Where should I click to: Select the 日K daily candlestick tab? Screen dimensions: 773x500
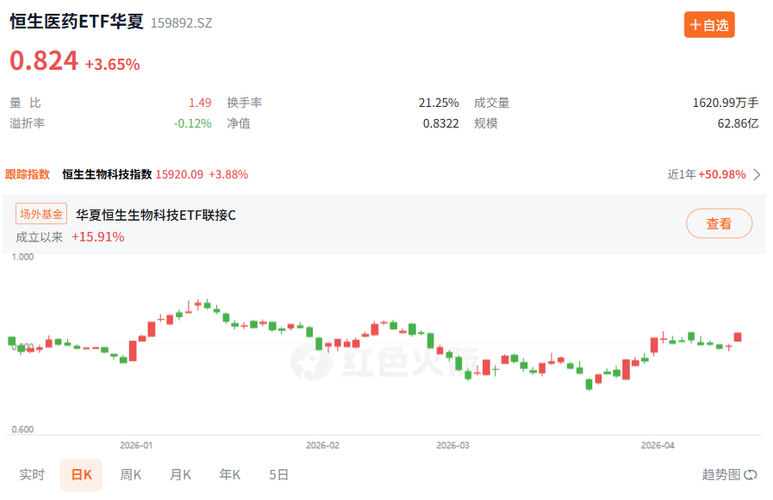coord(81,475)
